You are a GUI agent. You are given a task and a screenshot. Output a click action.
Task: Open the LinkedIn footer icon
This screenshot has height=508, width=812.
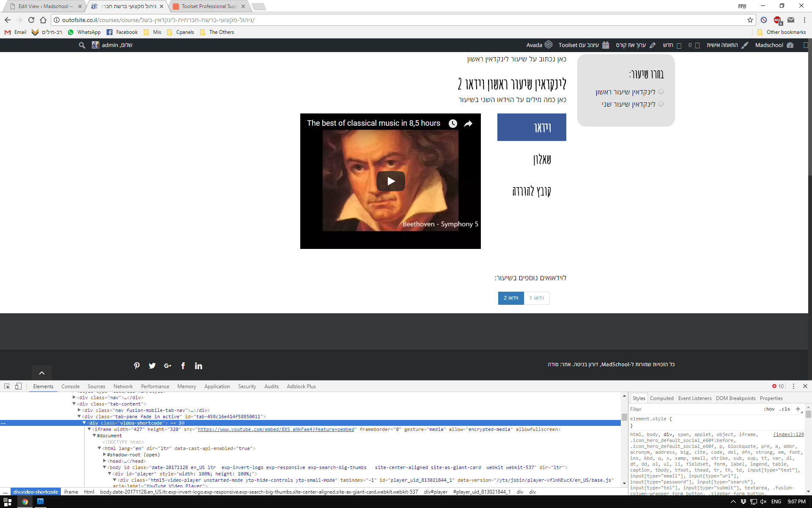[x=198, y=366]
